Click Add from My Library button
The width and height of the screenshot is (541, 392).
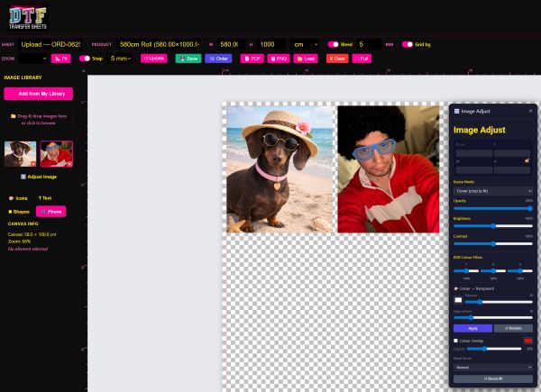pyautogui.click(x=39, y=94)
